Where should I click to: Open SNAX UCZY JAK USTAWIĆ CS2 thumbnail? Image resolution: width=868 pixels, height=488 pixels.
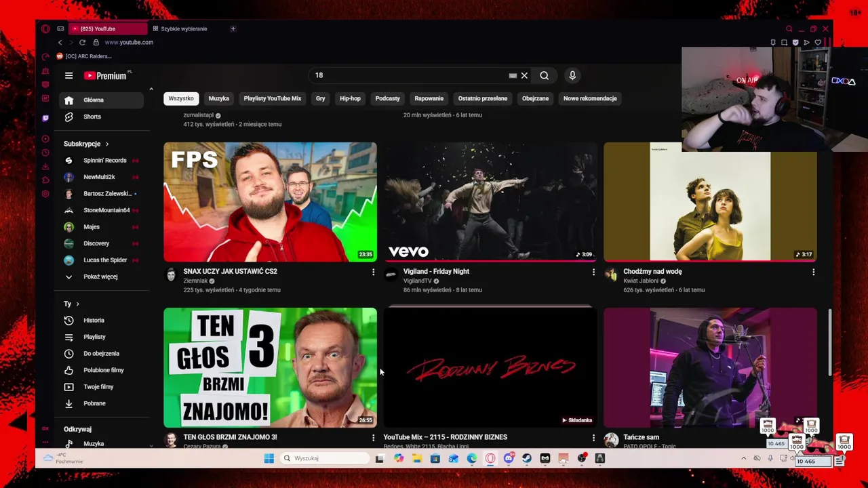[x=270, y=202]
